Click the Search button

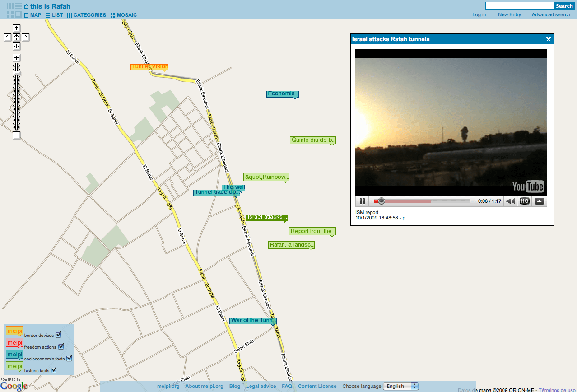tap(564, 6)
